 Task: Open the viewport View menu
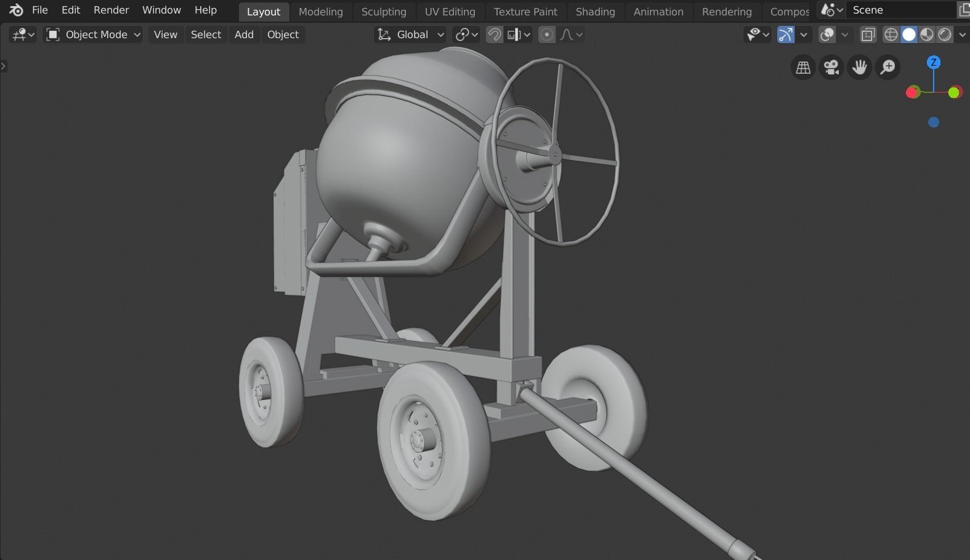tap(166, 34)
